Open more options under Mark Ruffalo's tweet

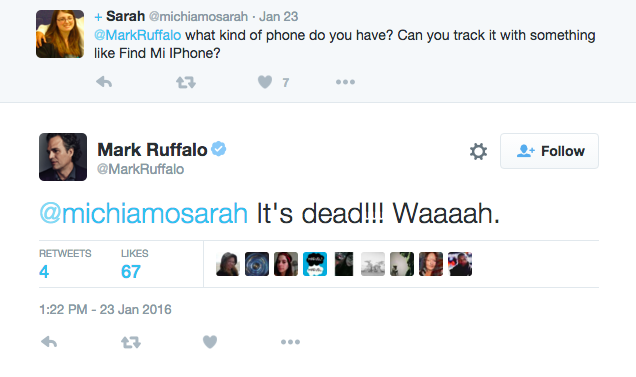click(290, 342)
